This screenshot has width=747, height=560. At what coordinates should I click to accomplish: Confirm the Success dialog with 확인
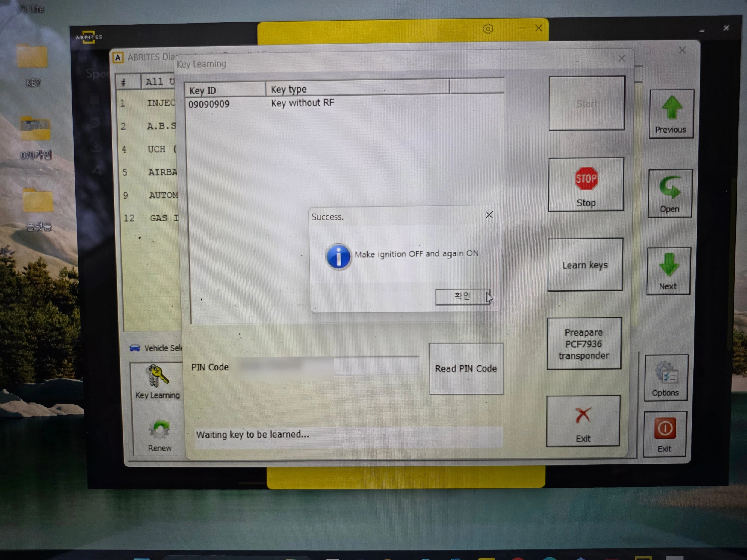click(x=462, y=297)
